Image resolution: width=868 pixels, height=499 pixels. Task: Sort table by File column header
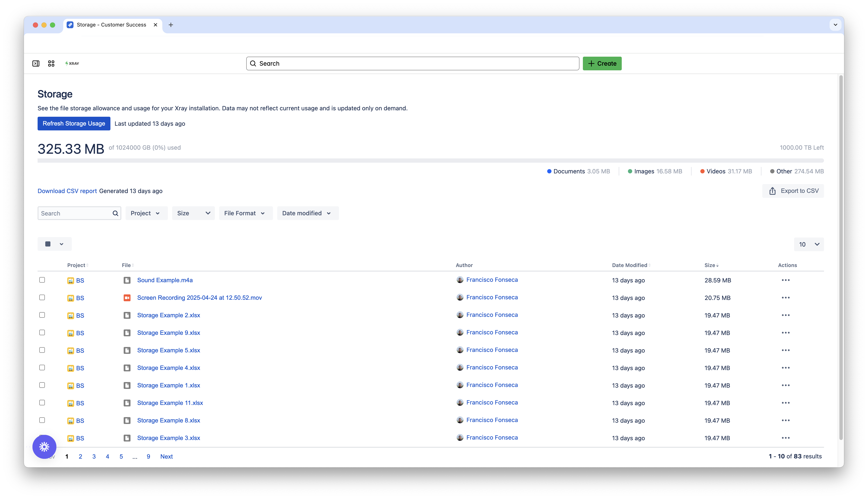coord(128,265)
